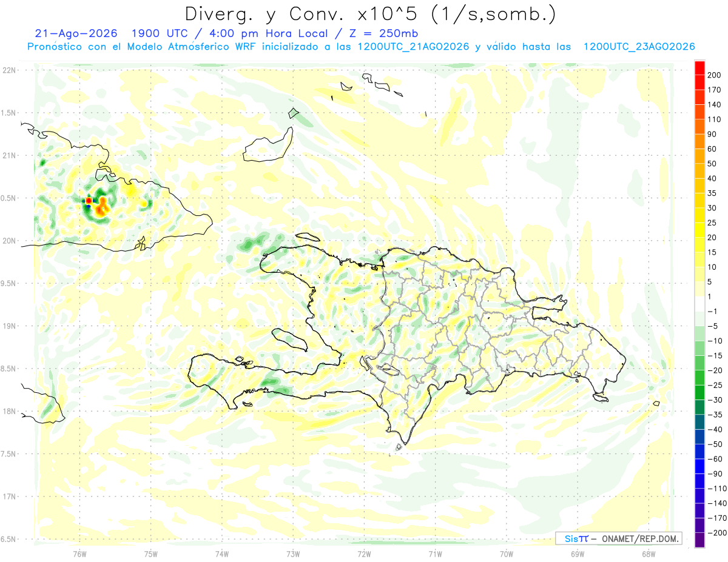Viewport: 728px width, 562px height.
Task: Click the 69W longitude label
Action: pos(578,554)
